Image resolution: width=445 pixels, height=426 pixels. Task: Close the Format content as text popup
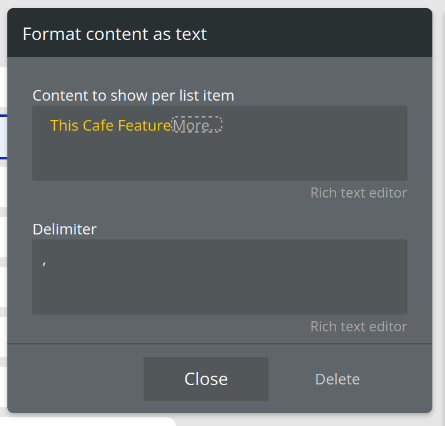tap(206, 379)
